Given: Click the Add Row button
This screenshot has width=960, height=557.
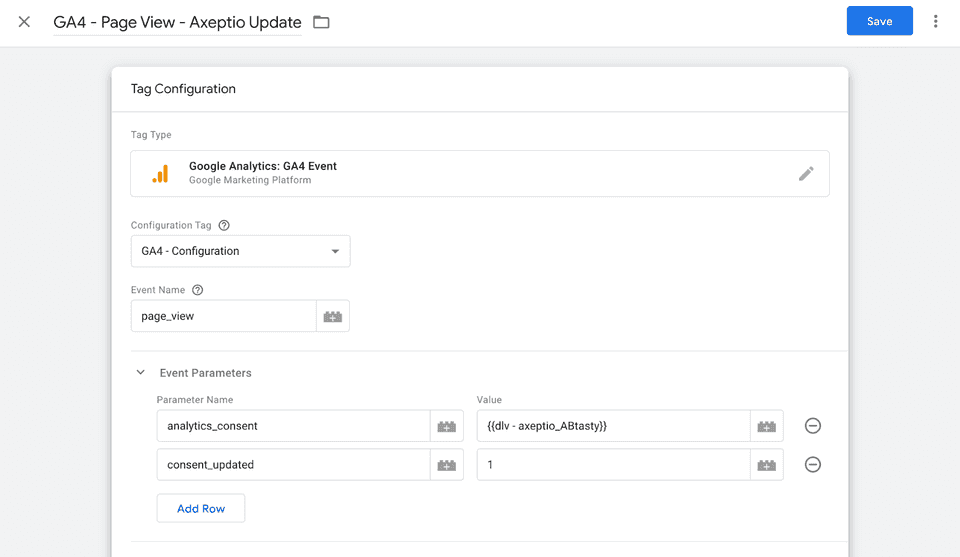Looking at the screenshot, I should click(201, 508).
